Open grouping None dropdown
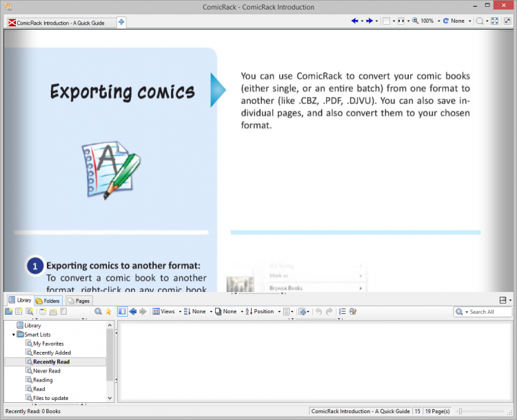Viewport: 517px width, 420px height. coord(198,311)
